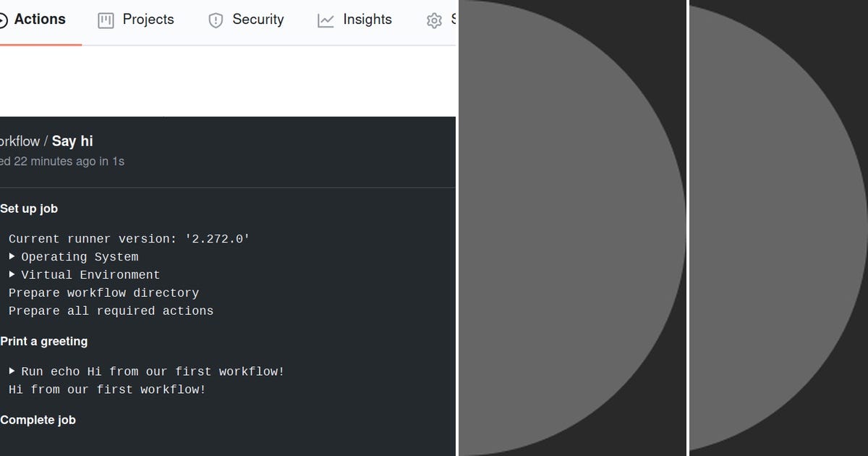Select the Current runner version log line
This screenshot has height=456, width=868.
129,239
